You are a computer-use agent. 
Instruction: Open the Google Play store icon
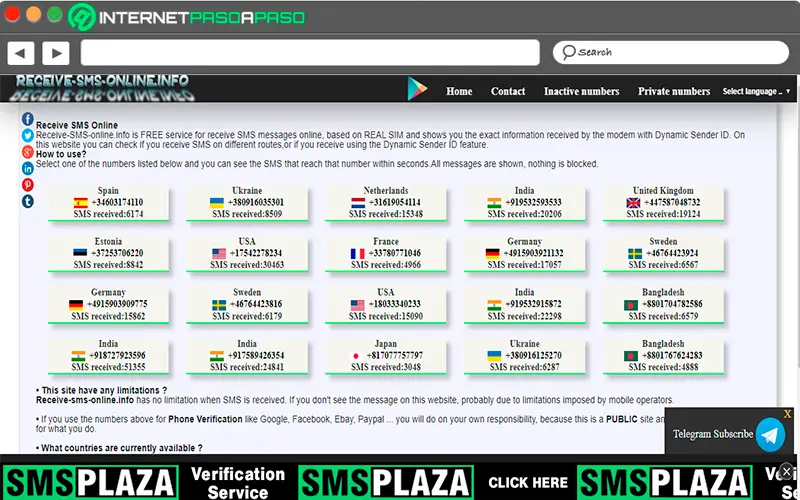click(417, 89)
